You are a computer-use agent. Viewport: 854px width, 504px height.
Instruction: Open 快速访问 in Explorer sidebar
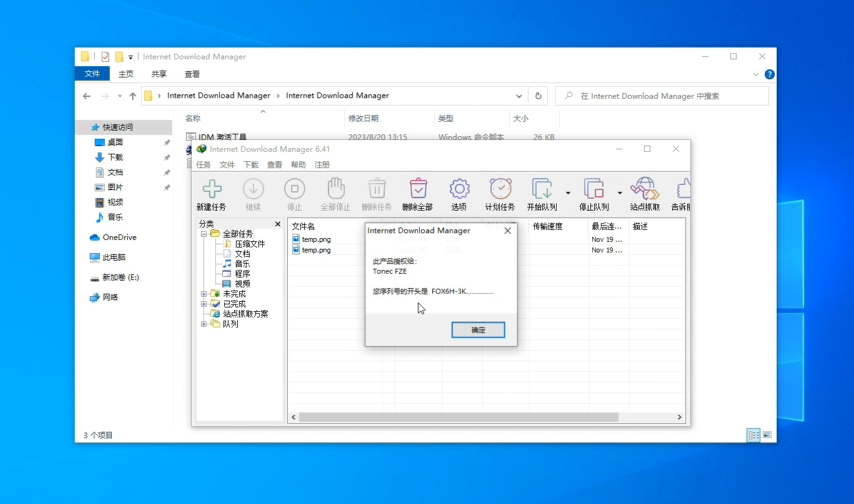coord(118,127)
